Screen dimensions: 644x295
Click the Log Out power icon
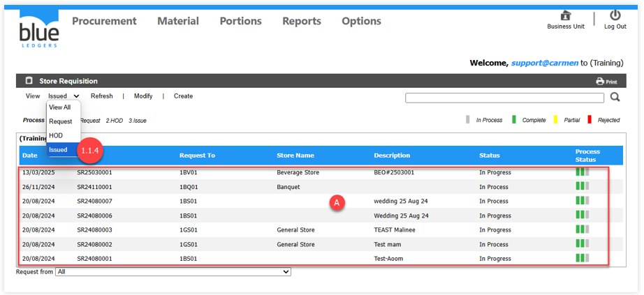615,16
